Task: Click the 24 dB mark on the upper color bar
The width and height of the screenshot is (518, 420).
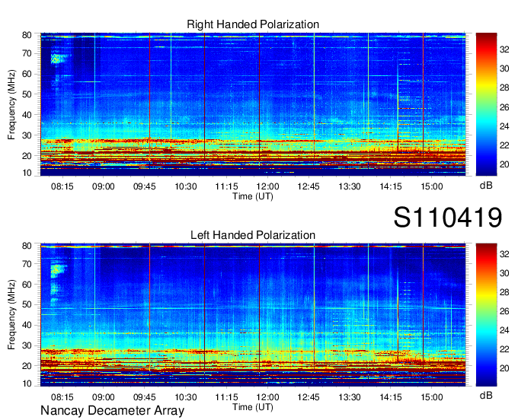Action: (x=504, y=126)
